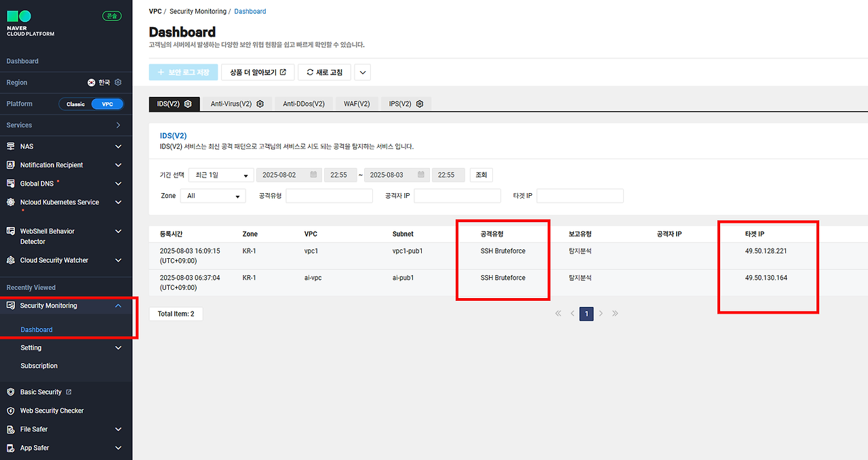Click Security Monitoring breadcrumb link
The height and width of the screenshot is (460, 868).
(x=197, y=12)
